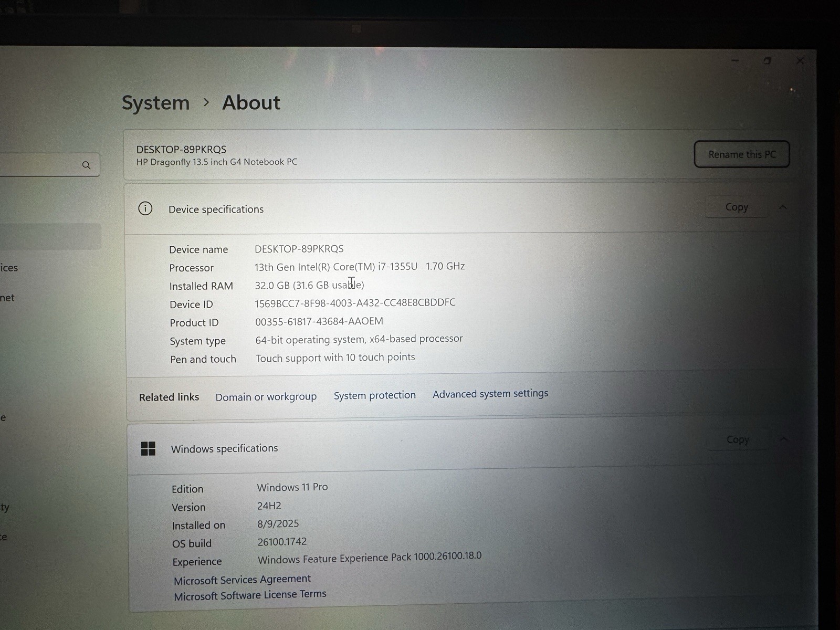Go back to System breadcrumb

coord(155,103)
